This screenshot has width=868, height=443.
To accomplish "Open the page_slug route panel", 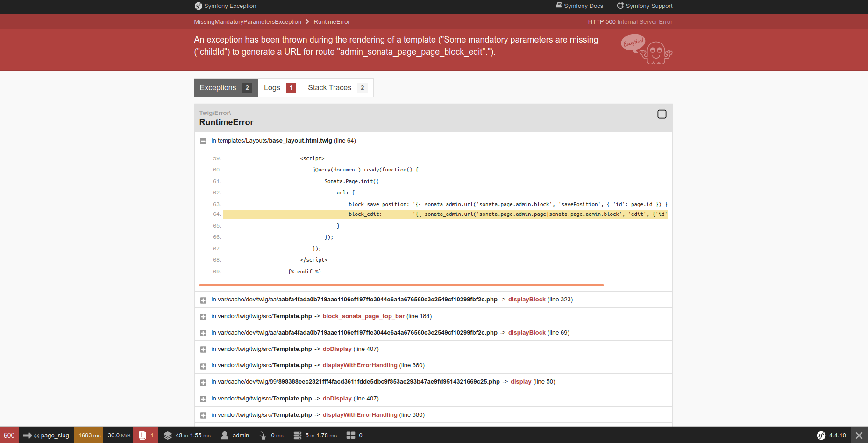I will pyautogui.click(x=46, y=435).
